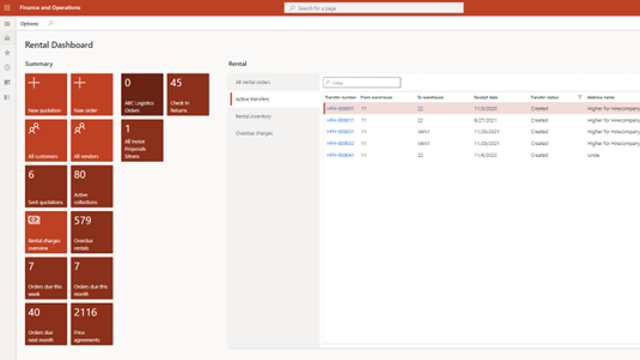Click the Filter field above the grid
This screenshot has height=360, width=640.
(x=362, y=82)
